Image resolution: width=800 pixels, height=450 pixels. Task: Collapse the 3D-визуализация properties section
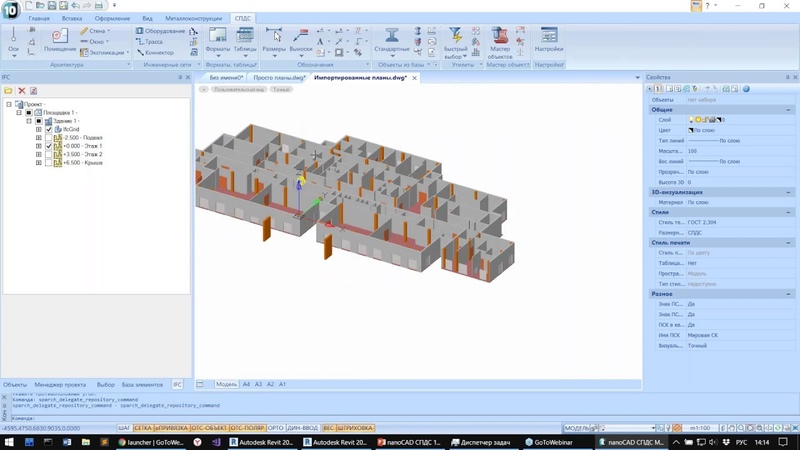point(788,192)
